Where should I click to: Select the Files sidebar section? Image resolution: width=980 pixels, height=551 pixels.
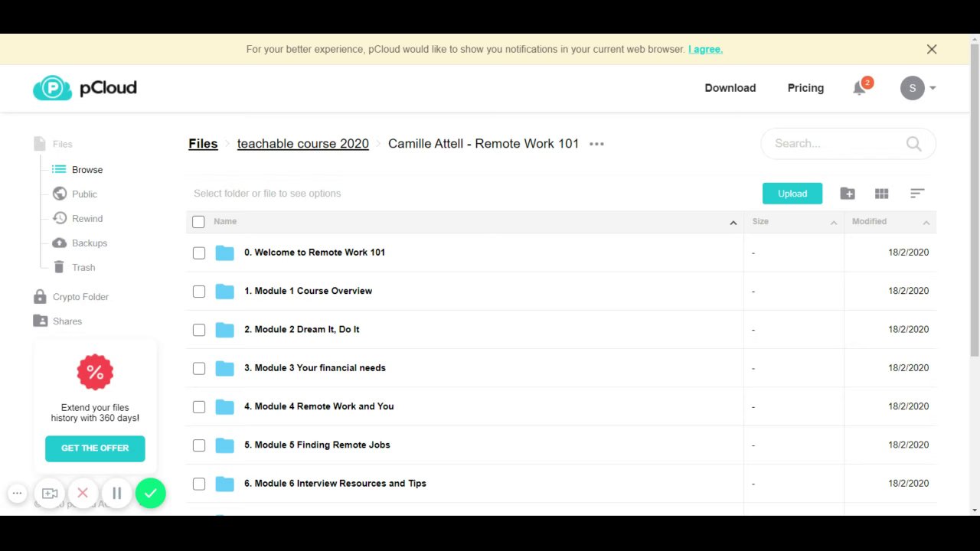62,144
